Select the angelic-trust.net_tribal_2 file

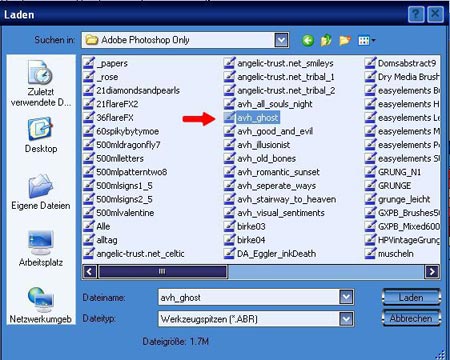coord(280,91)
